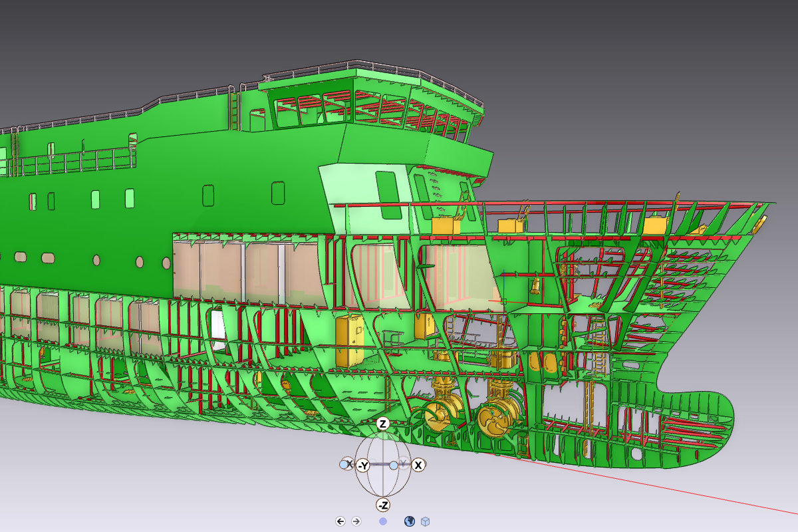The image size is (798, 532).
Task: Select the bold X axis view at the gizmo's right
Action: click(418, 465)
